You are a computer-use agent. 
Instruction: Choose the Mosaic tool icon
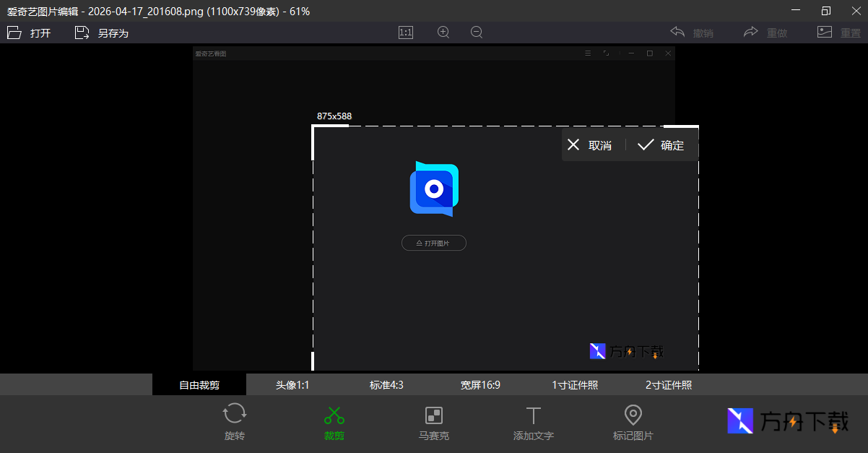[433, 415]
